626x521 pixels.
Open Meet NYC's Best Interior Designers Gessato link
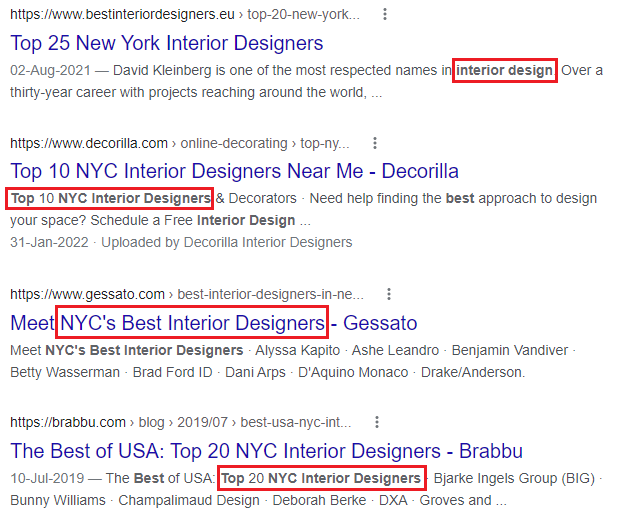[214, 323]
